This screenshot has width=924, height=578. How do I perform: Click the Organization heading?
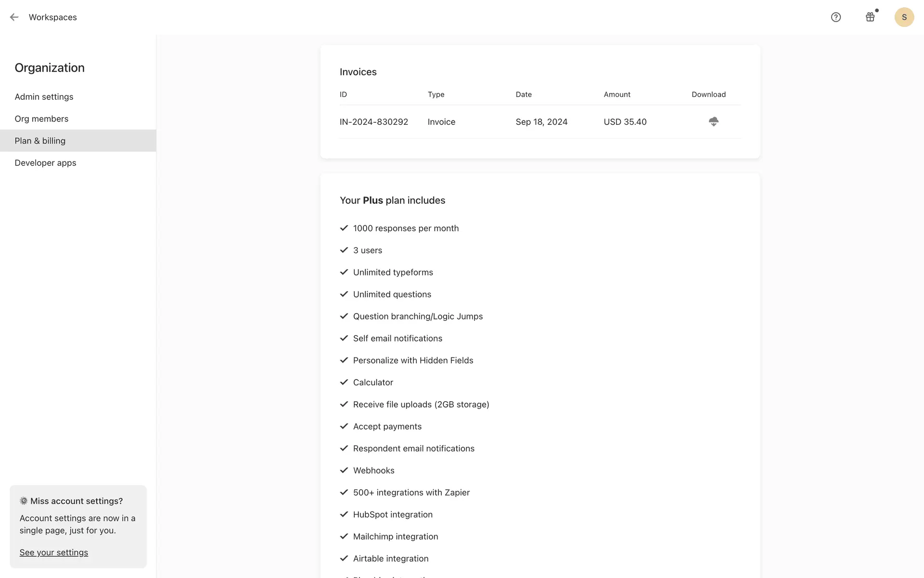point(50,68)
